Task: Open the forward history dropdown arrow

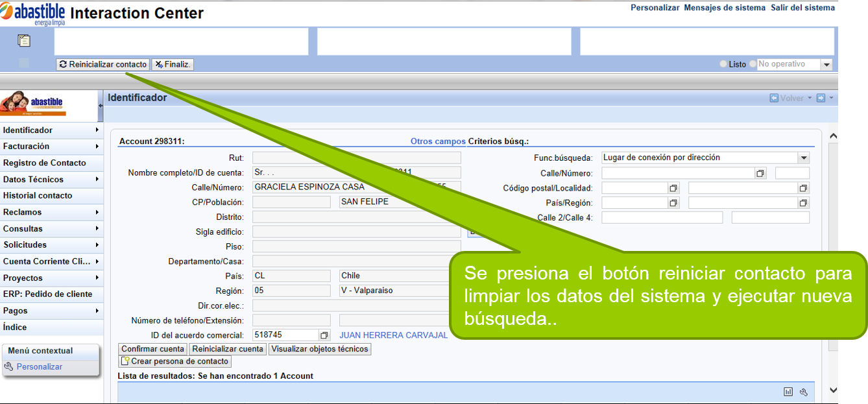Action: click(x=831, y=98)
